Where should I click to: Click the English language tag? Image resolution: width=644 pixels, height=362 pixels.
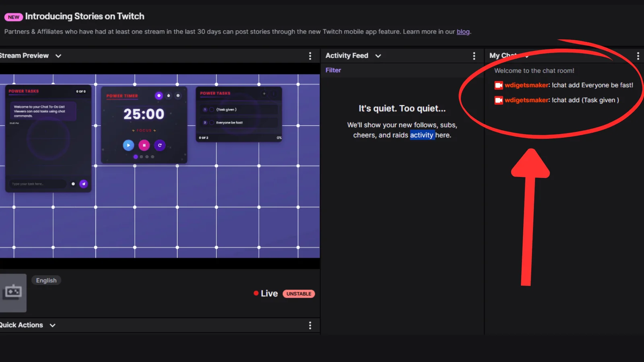(x=46, y=280)
